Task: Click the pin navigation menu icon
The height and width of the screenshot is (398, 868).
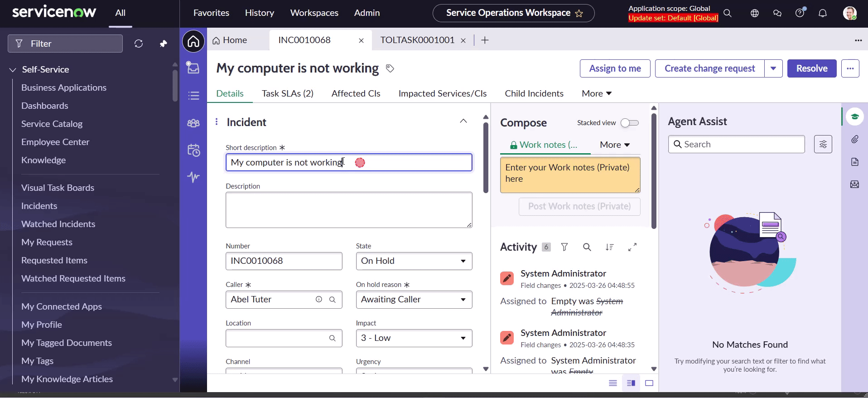Action: 163,44
